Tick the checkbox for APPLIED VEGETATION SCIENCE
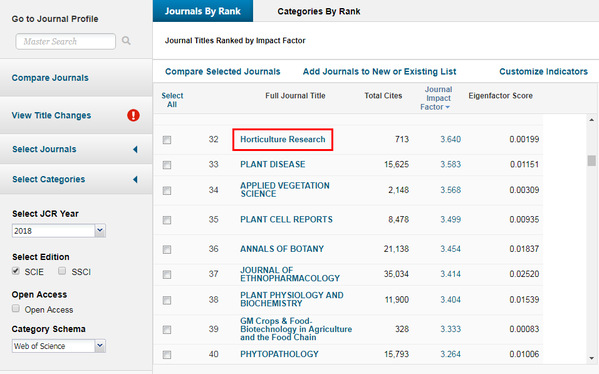Viewport: 599px width, 374px height. [167, 191]
